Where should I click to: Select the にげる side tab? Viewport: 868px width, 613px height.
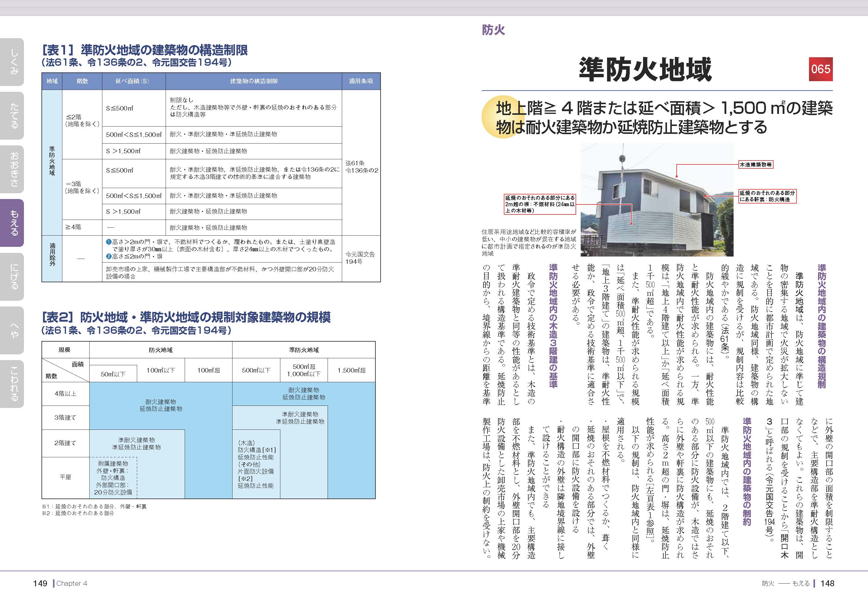click(12, 277)
